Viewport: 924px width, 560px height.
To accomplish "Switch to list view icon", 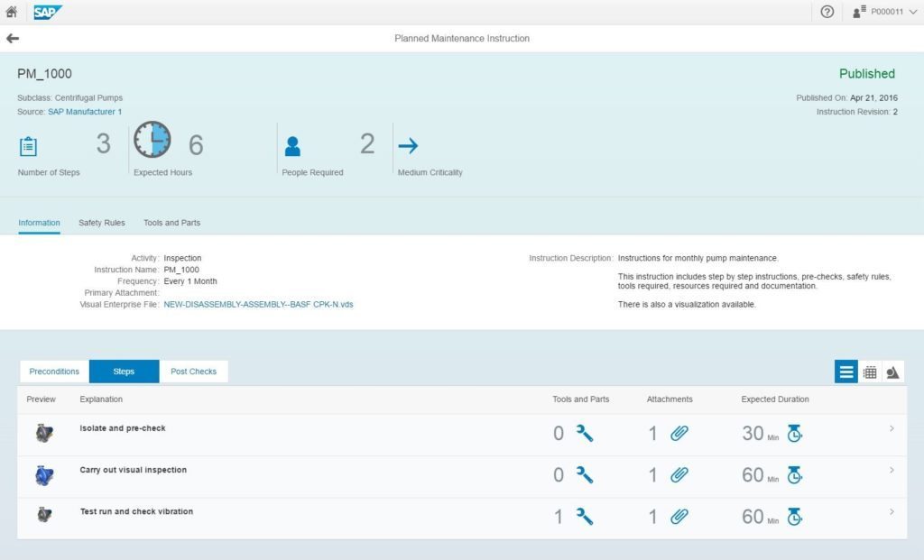I will point(845,372).
